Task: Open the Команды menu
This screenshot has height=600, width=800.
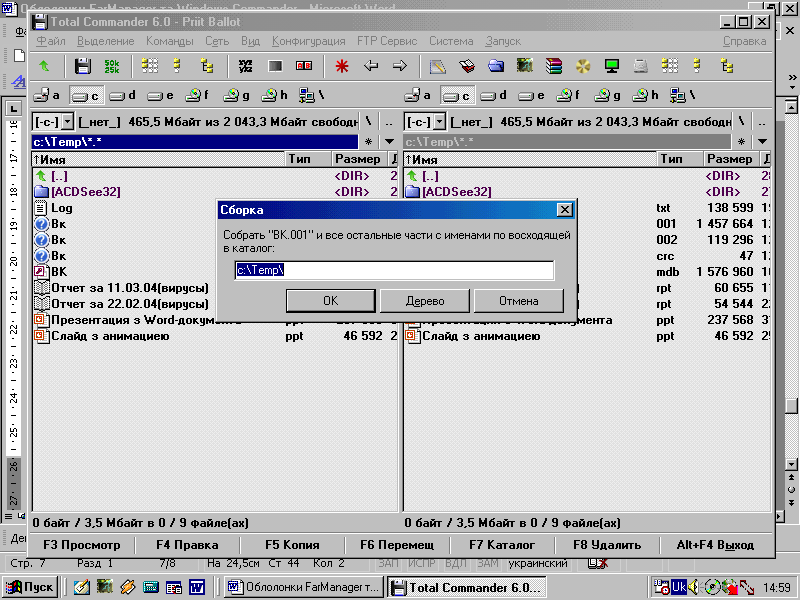Action: coord(169,41)
